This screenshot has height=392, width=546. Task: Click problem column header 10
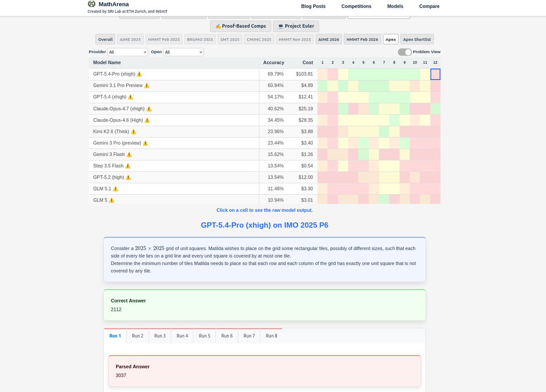[415, 62]
